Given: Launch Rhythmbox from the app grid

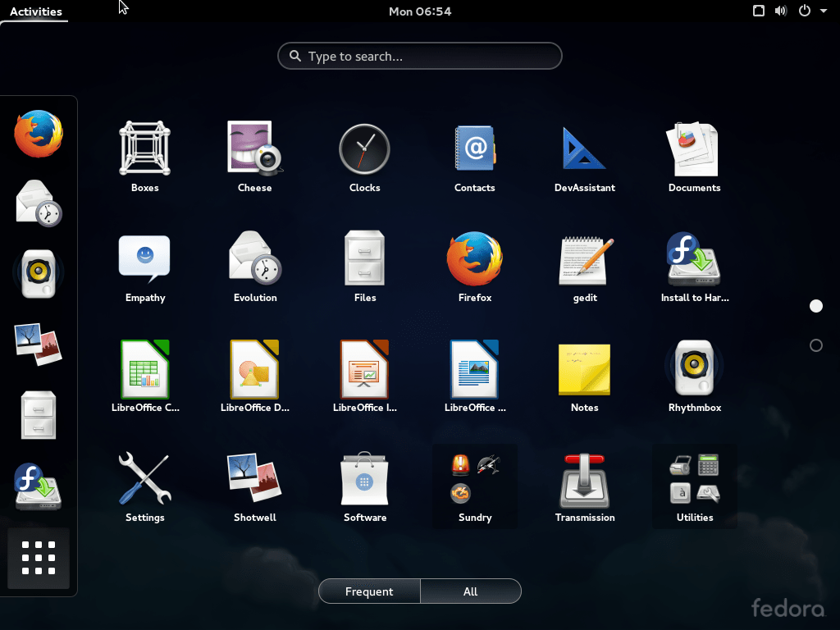Looking at the screenshot, I should click(x=694, y=376).
